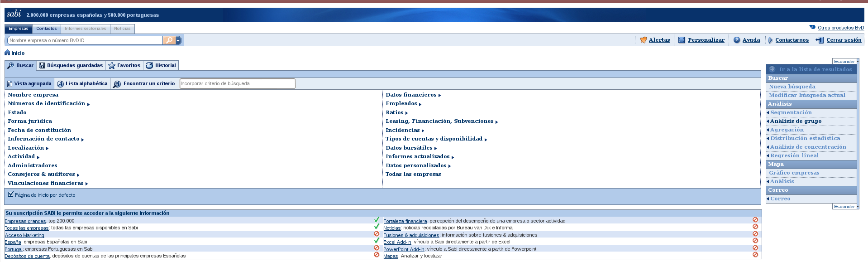Toggle Página de inicio por defecto checkbox
868x262 pixels.
(11, 194)
